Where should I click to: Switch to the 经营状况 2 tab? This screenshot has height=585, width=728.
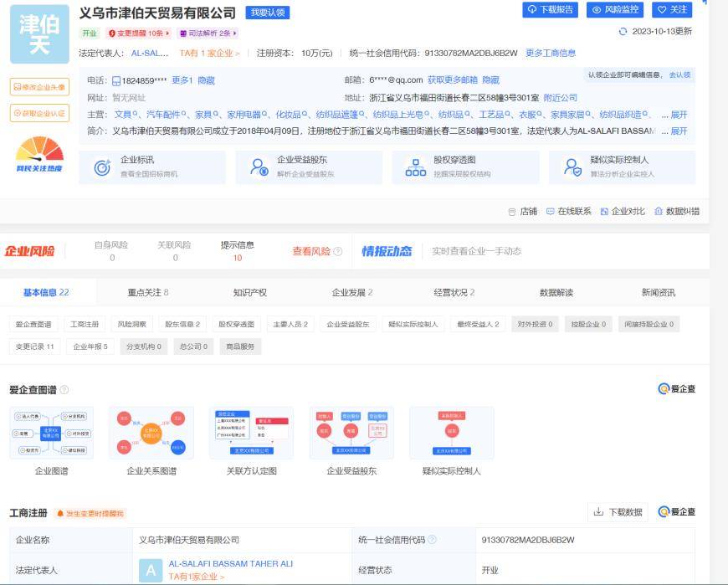pyautogui.click(x=454, y=293)
